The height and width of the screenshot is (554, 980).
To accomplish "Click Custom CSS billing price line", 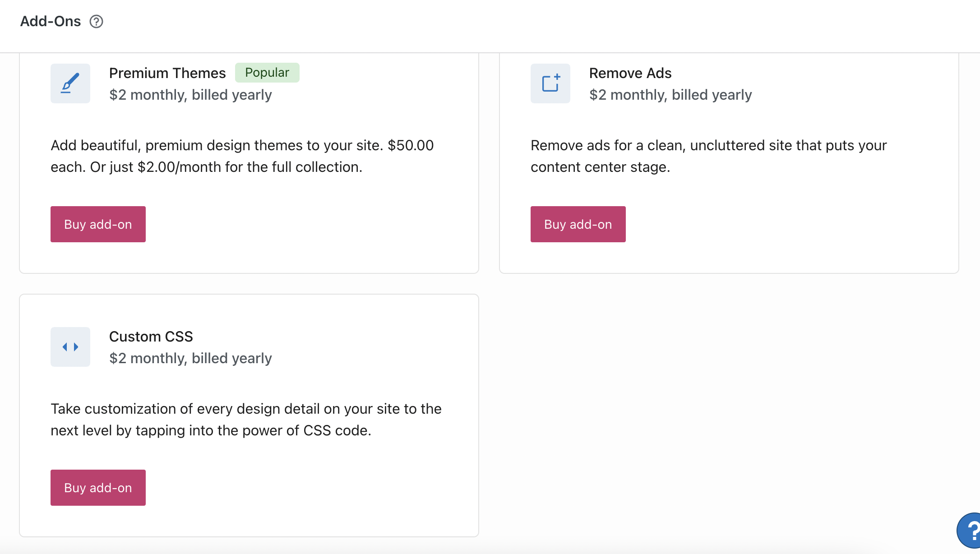I will coord(190,358).
